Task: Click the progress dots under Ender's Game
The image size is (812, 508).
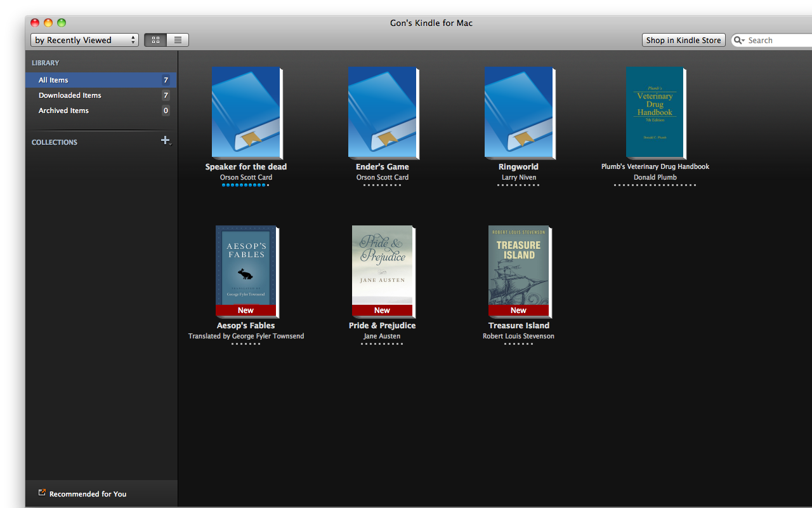Action: (x=383, y=185)
